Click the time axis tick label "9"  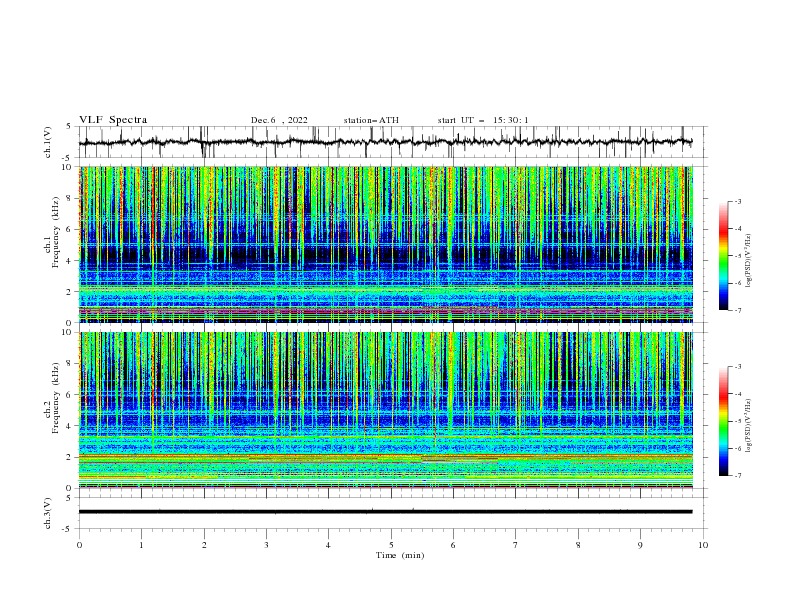640,545
